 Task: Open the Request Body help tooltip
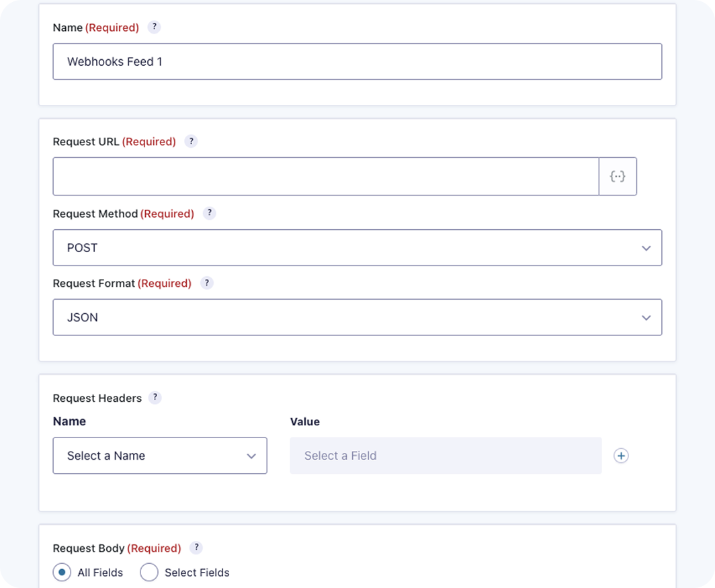pyautogui.click(x=196, y=548)
